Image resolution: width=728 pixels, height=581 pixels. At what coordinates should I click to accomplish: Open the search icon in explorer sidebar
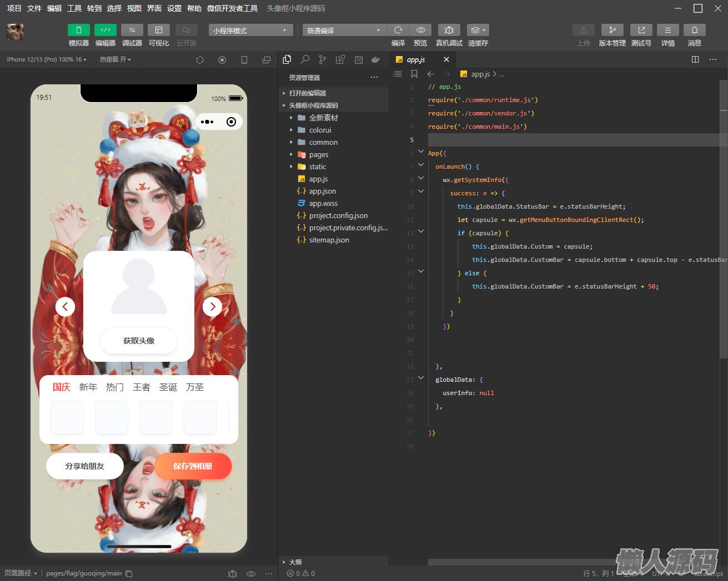coord(305,59)
